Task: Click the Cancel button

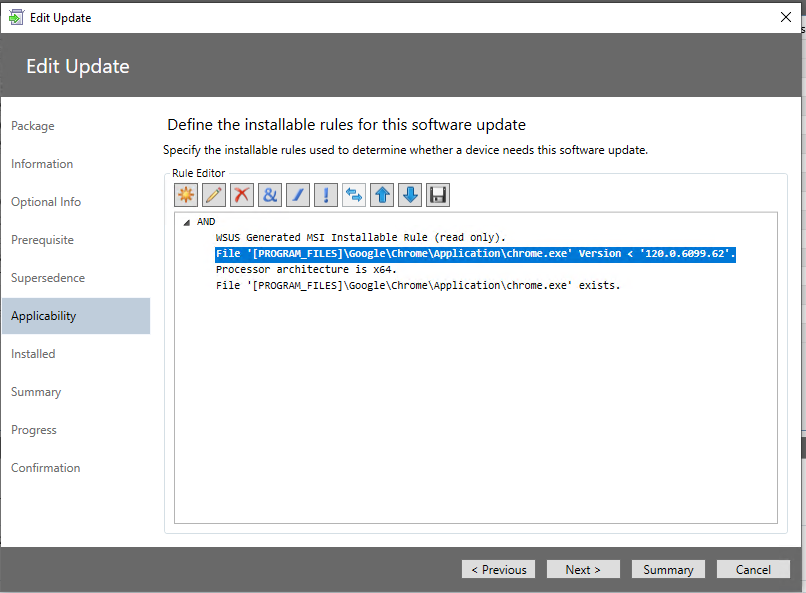Action: pyautogui.click(x=754, y=569)
